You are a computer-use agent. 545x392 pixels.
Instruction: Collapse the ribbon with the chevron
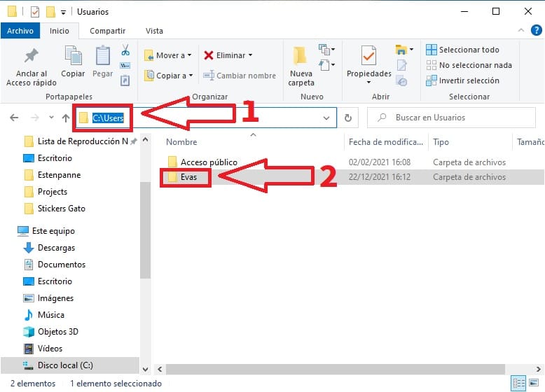click(x=520, y=30)
